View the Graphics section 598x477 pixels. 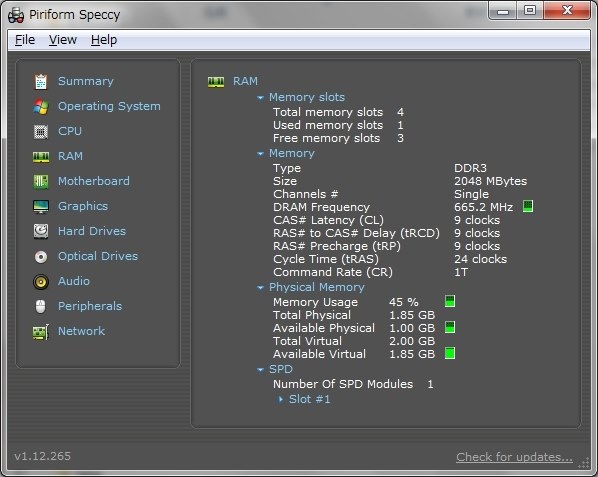(83, 206)
